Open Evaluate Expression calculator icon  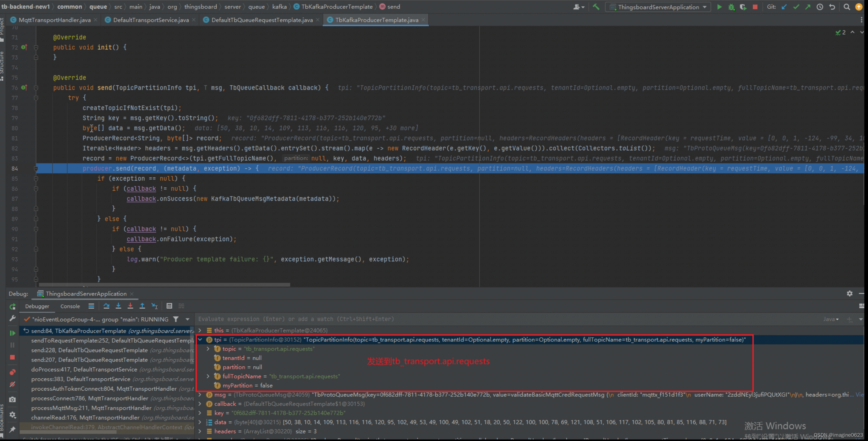[x=169, y=306]
